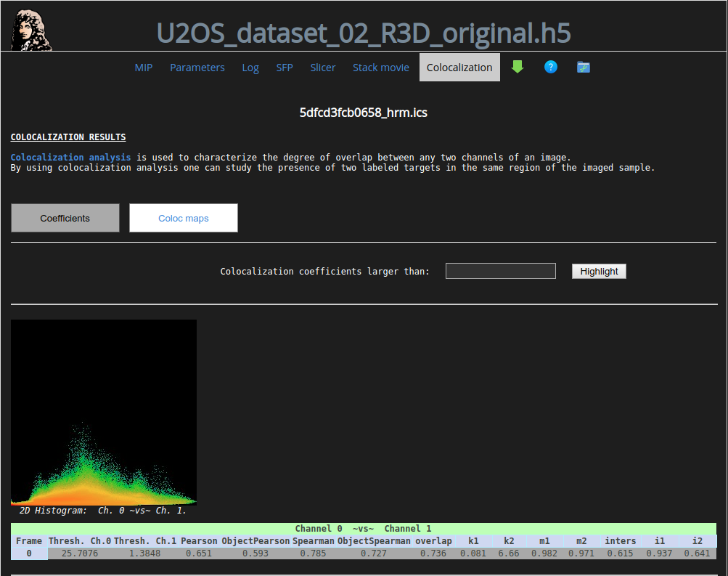Click the U2OS dataset file title
The width and height of the screenshot is (728, 576).
pos(364,33)
